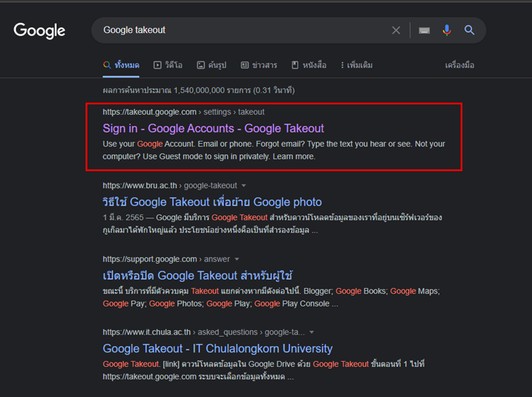
Task: Clear the search query with X icon
Action: click(396, 30)
